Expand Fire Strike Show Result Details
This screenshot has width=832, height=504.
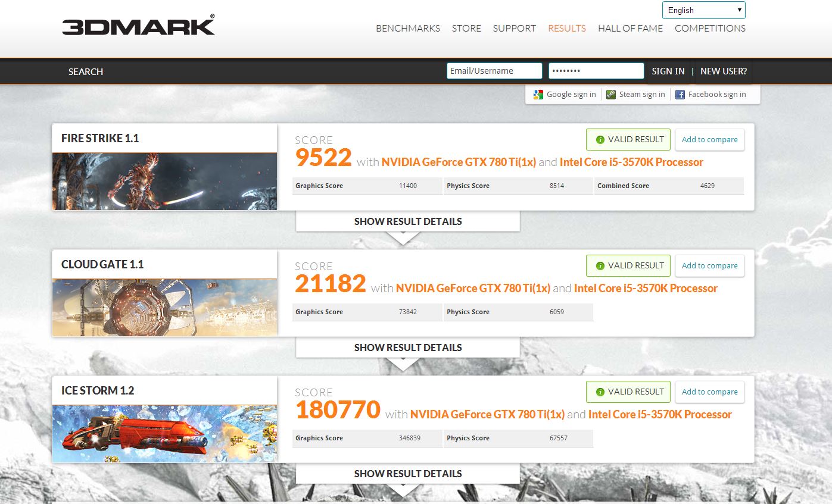tap(408, 221)
